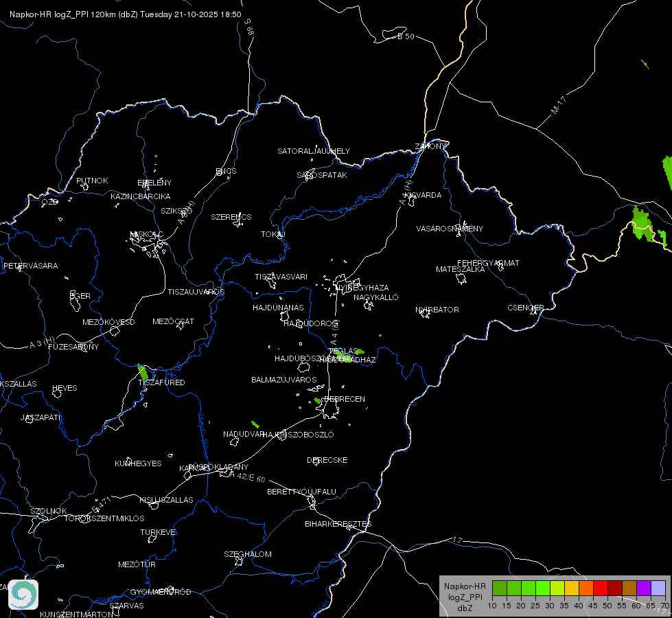Click the CSENGER label
The width and height of the screenshot is (672, 618).
(x=525, y=308)
